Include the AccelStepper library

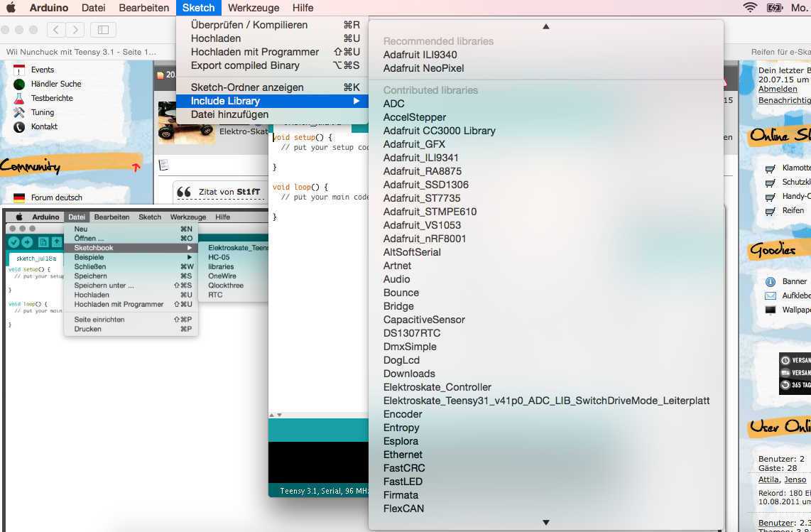coord(545,117)
